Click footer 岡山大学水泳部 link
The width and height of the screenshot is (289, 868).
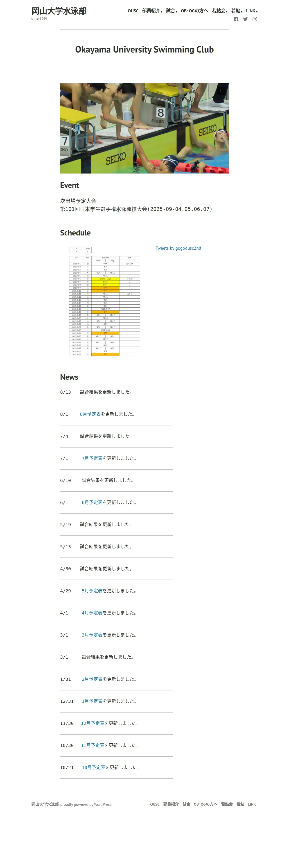tap(45, 804)
